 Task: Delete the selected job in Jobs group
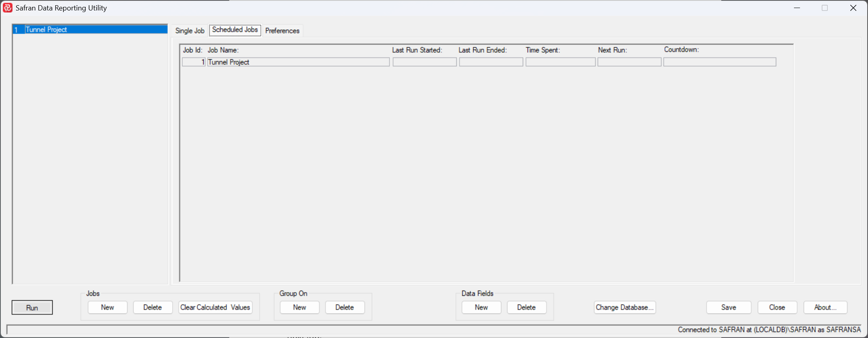[x=153, y=307]
